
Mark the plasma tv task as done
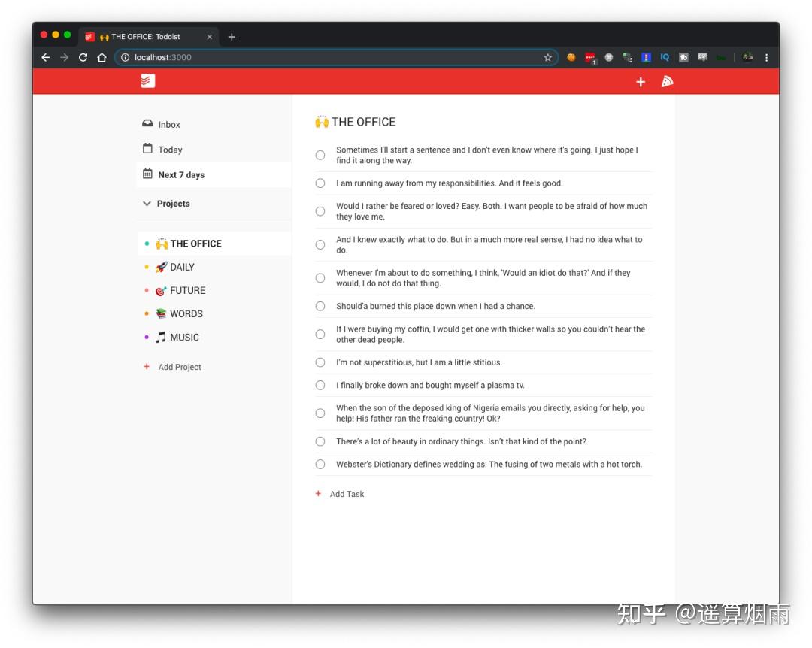coord(320,385)
